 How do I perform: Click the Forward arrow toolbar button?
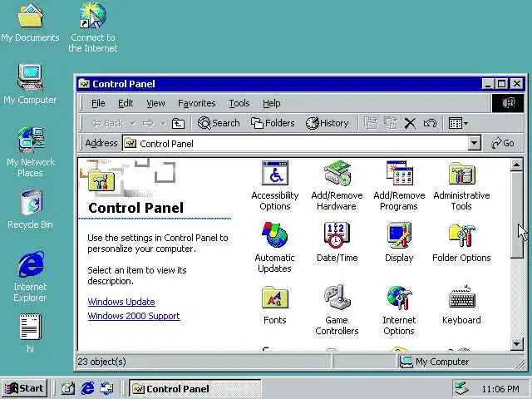point(148,124)
